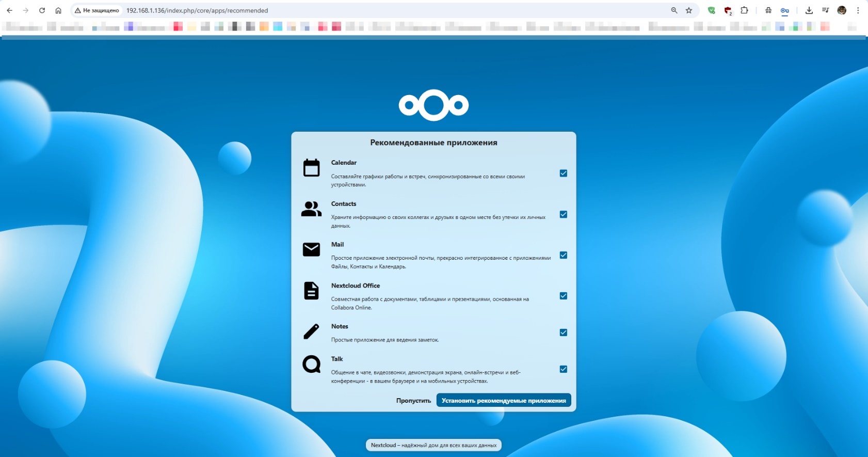Click the Calendar description about графики работы
Screen dimensions: 868x457
tap(428, 181)
